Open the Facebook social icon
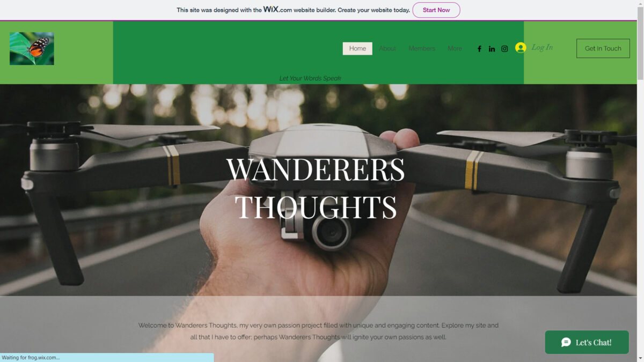Viewport: 644px width, 362px height. click(x=479, y=49)
